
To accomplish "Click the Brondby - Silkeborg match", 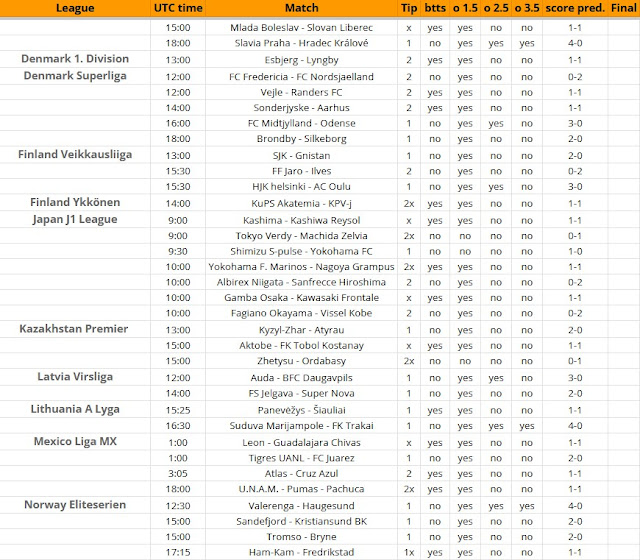I will click(302, 139).
